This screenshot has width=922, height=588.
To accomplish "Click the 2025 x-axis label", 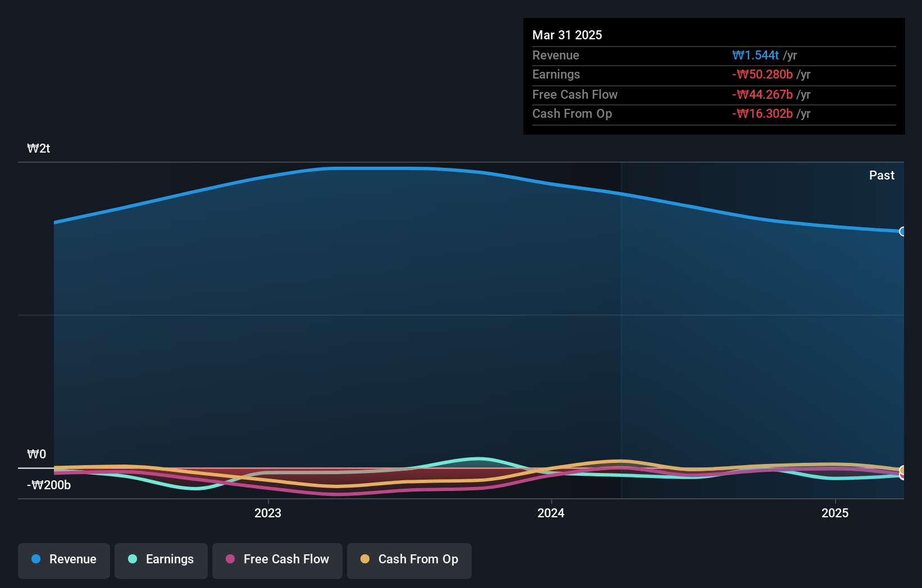I will (x=835, y=513).
